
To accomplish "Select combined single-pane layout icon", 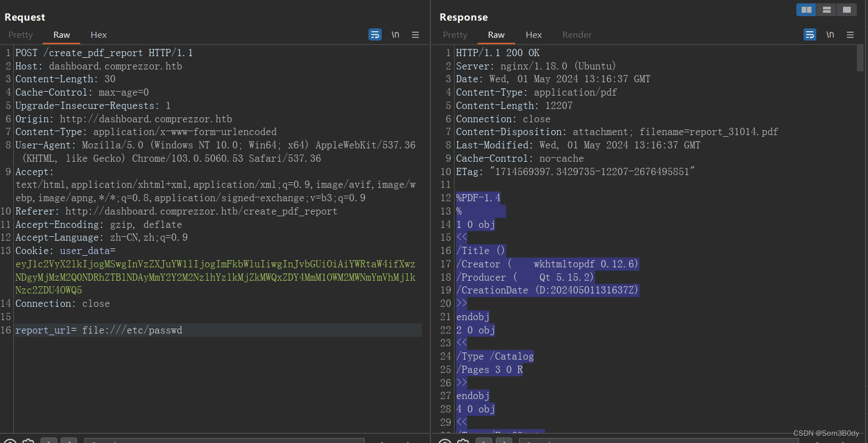I will 846,9.
